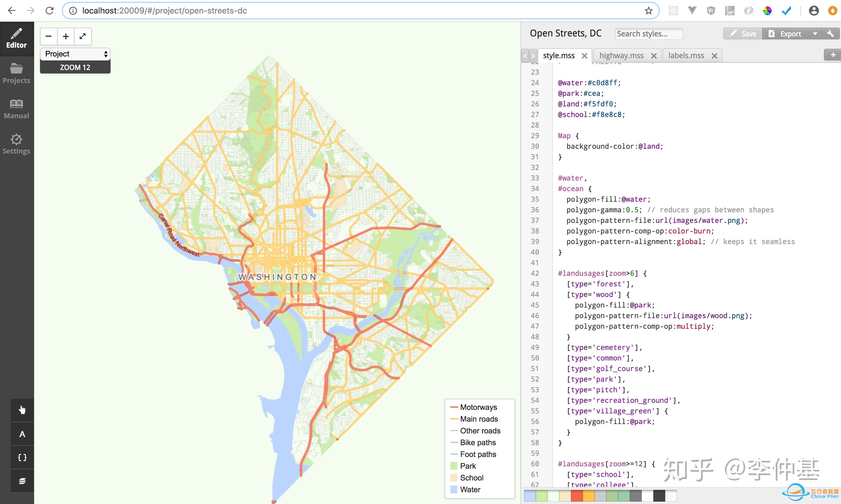The image size is (841, 504).
Task: Close the labels.mss tab
Action: click(714, 56)
